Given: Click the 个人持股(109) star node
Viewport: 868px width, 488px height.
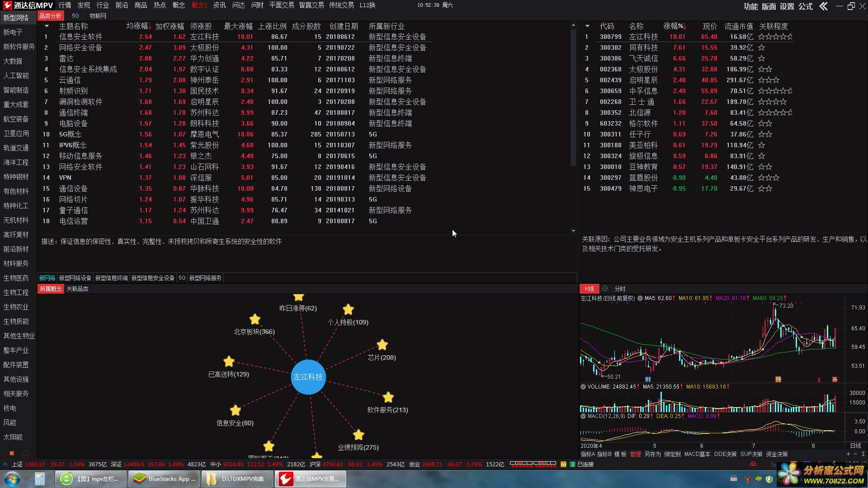Looking at the screenshot, I should pyautogui.click(x=348, y=310).
